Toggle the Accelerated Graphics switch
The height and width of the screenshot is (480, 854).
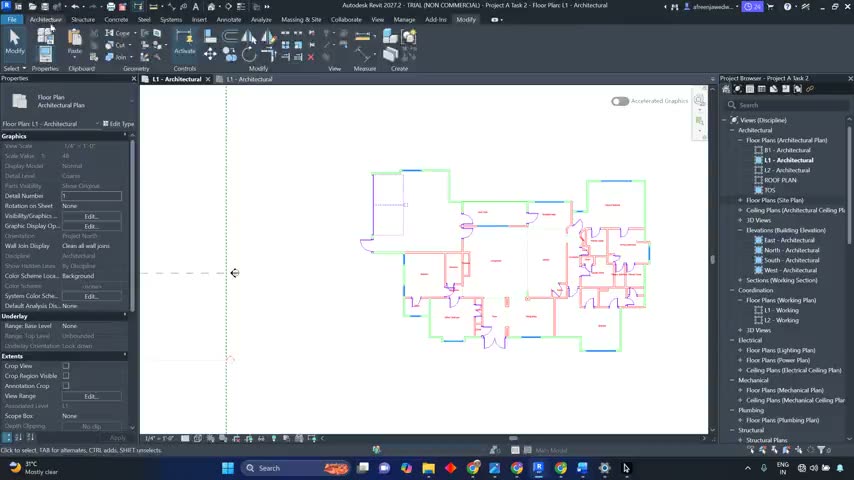click(620, 101)
